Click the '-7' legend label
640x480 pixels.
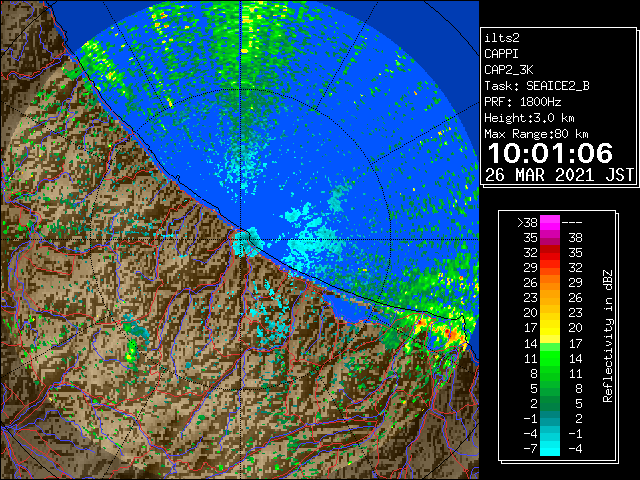point(530,449)
